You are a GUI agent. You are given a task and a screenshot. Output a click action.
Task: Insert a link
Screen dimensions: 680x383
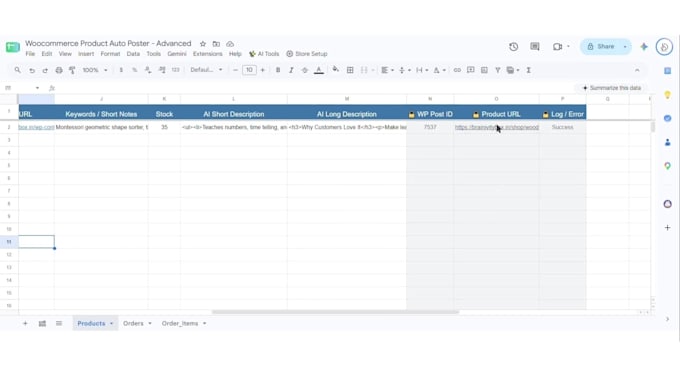click(457, 70)
